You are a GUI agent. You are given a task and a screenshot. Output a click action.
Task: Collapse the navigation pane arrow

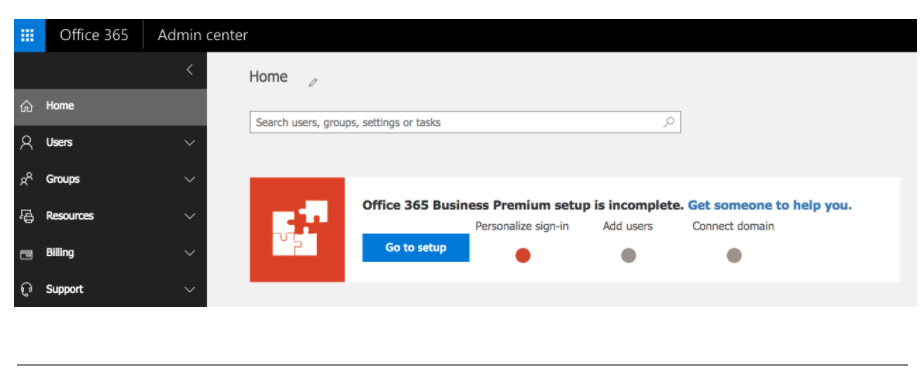[190, 70]
